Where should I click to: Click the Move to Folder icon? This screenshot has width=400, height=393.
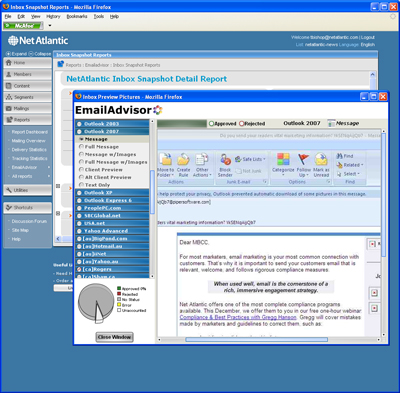coord(165,159)
